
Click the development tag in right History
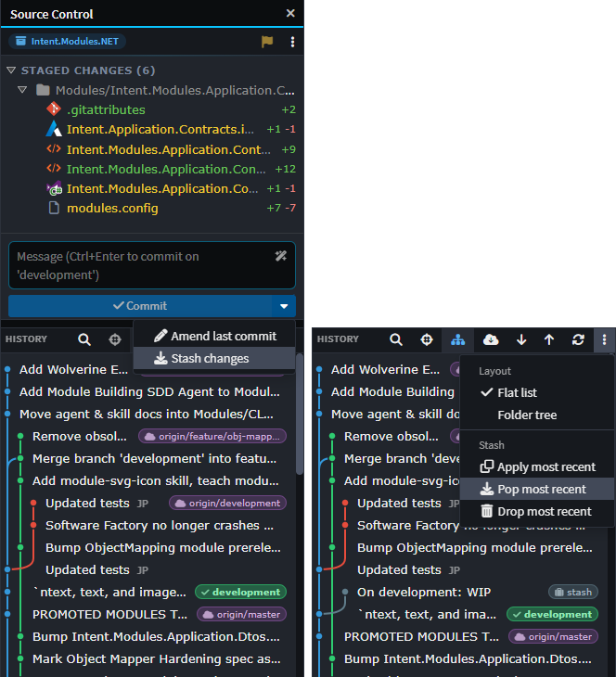coord(553,614)
